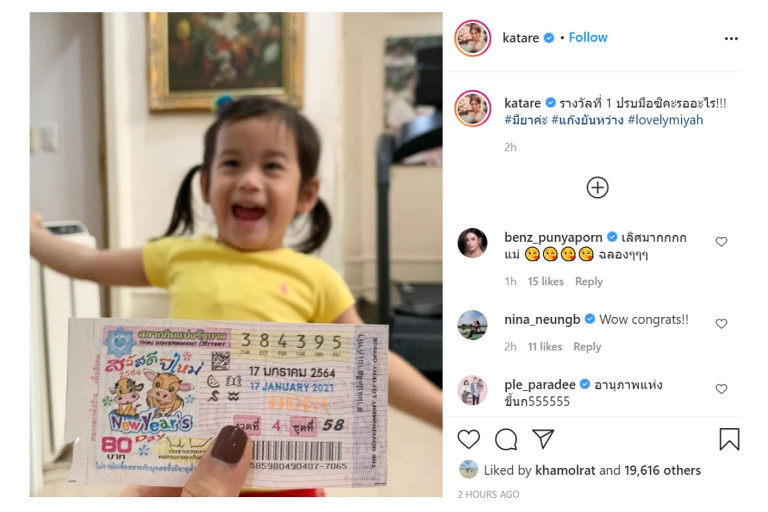This screenshot has height=512, width=768.
Task: Open the three-dot more options menu
Action: 731,38
